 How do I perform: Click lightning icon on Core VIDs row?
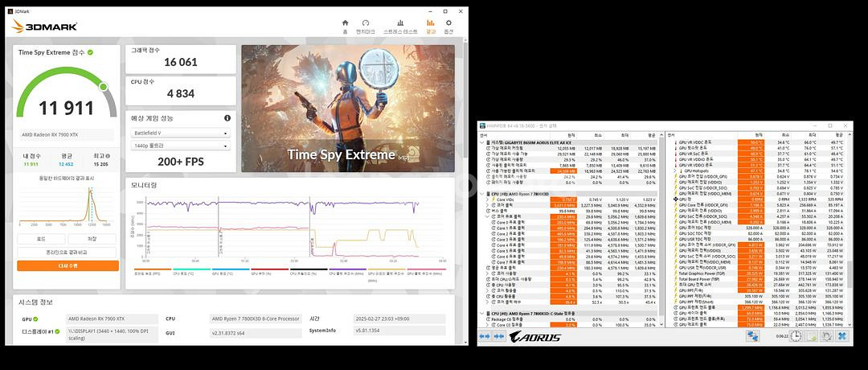(x=493, y=199)
